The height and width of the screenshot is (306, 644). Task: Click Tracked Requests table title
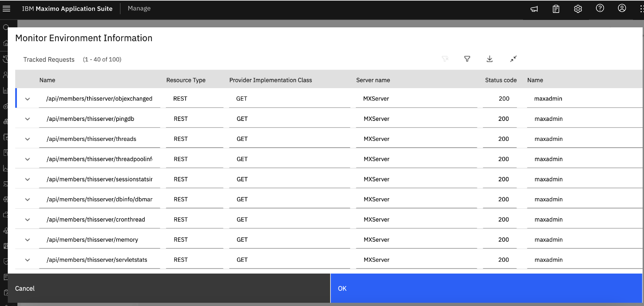(49, 59)
